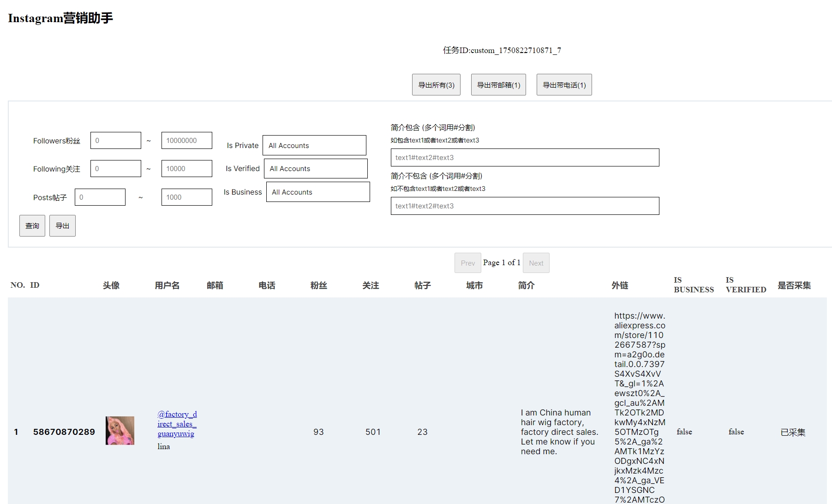Click the 关注 column header

coord(371,285)
